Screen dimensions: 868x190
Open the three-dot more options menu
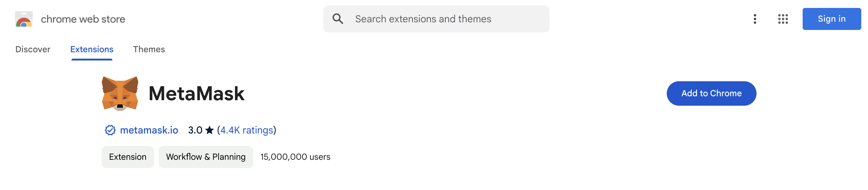tap(755, 19)
